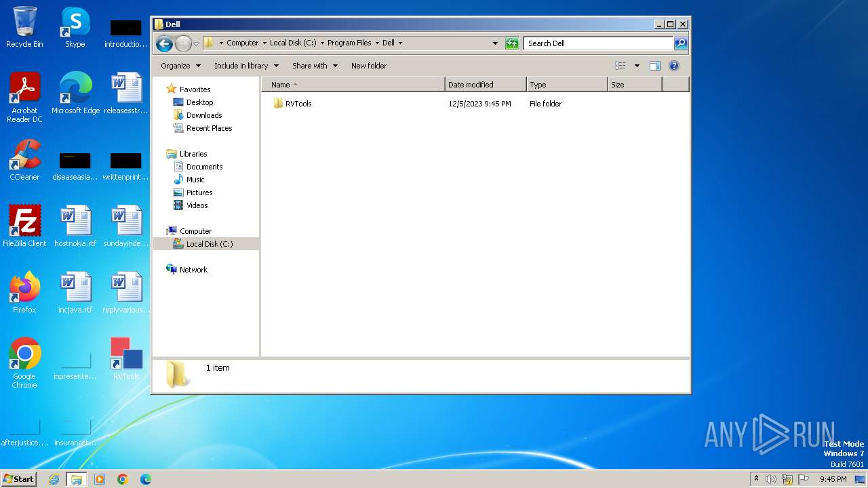Viewport: 868px width, 488px height.
Task: Select the FileZilla Client desktop icon
Action: click(x=24, y=226)
